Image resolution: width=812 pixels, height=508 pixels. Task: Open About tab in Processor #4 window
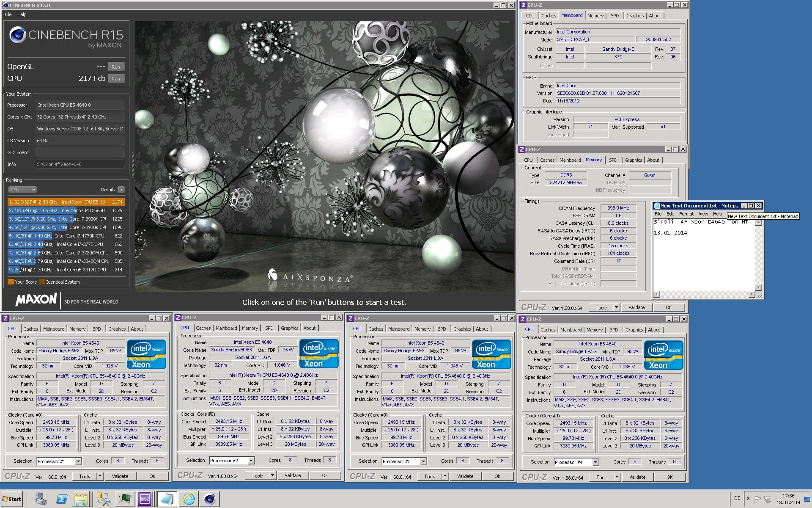coord(654,330)
